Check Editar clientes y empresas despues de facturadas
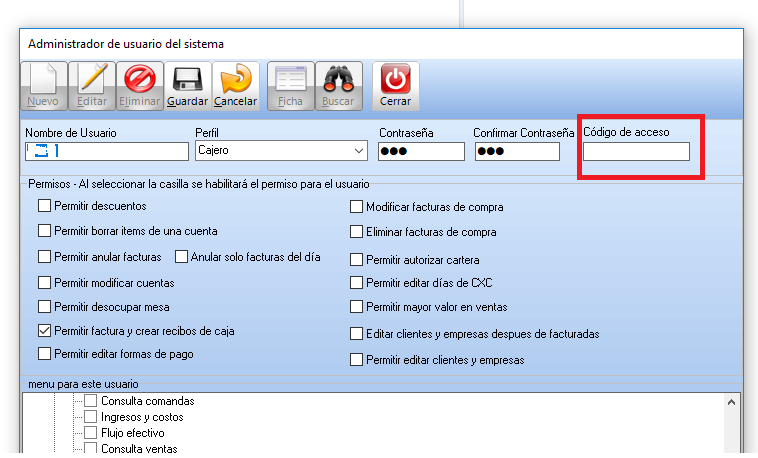The height and width of the screenshot is (458, 758). [356, 334]
